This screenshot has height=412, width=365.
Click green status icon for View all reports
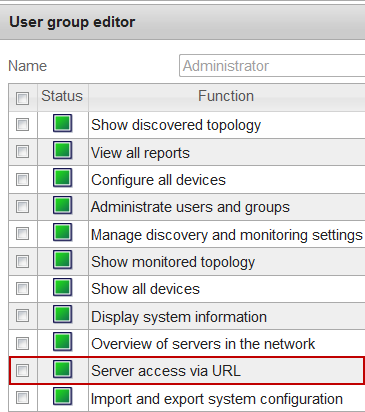pyautogui.click(x=62, y=150)
